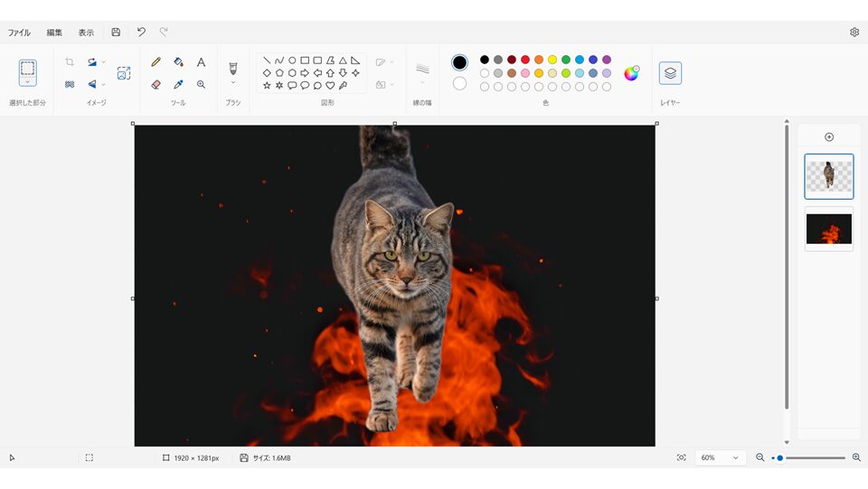868x489 pixels.
Task: Select the Oval shape
Action: (x=292, y=61)
